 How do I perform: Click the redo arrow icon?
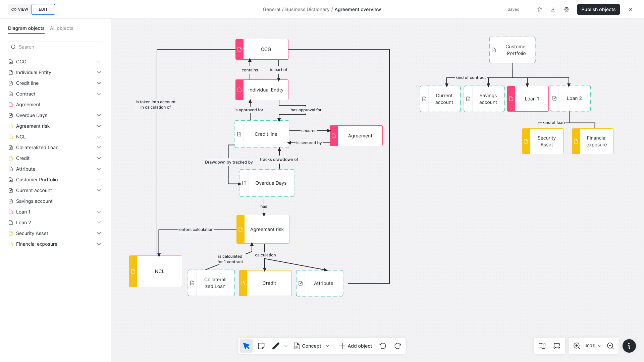pyautogui.click(x=398, y=346)
